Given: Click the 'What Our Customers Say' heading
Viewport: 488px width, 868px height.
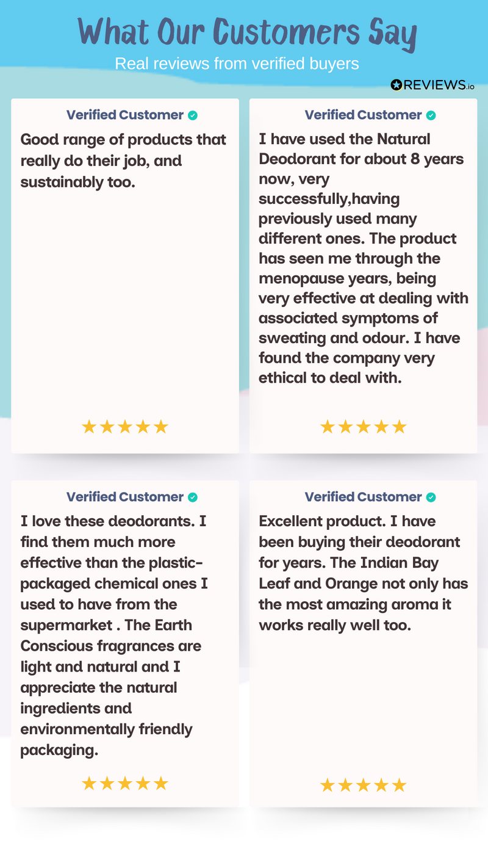Looking at the screenshot, I should [247, 32].
